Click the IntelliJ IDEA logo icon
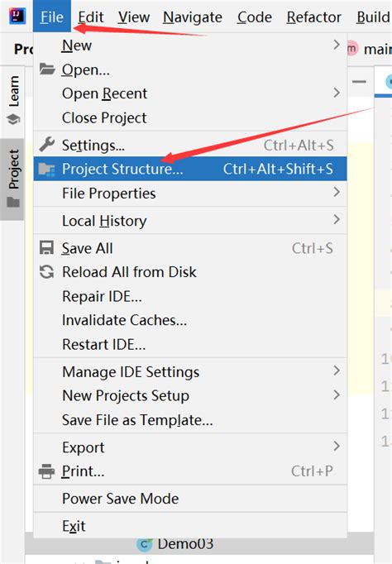 (x=17, y=16)
